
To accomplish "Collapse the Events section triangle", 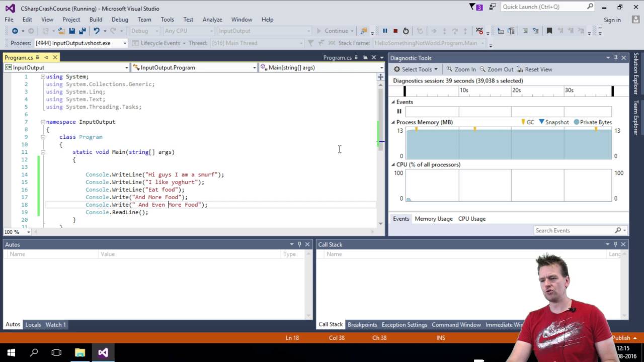I will click(x=393, y=102).
